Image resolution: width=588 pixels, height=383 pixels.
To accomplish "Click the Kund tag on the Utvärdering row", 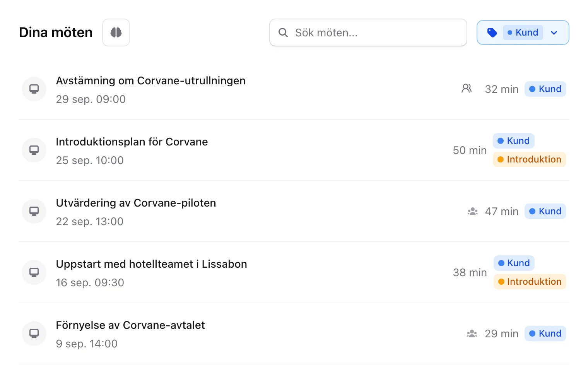I will tap(545, 211).
